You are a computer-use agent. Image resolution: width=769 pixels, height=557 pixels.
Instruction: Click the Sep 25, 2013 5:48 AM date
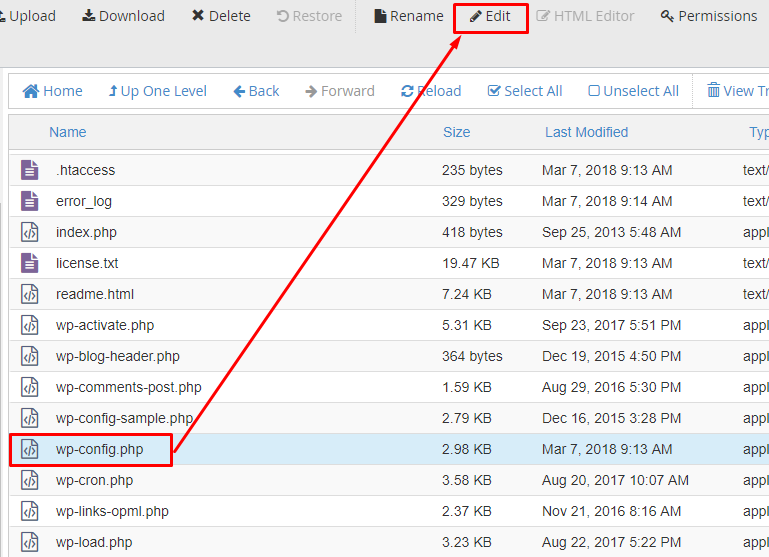(x=612, y=232)
